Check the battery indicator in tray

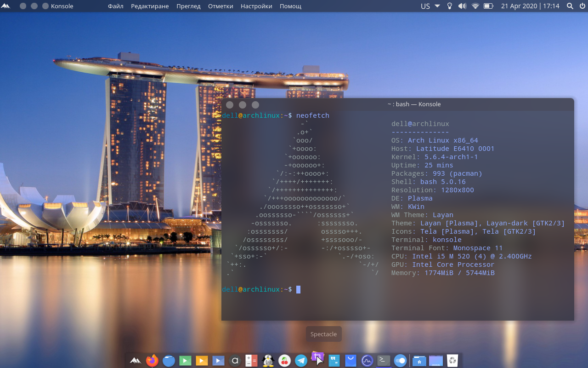(x=488, y=6)
